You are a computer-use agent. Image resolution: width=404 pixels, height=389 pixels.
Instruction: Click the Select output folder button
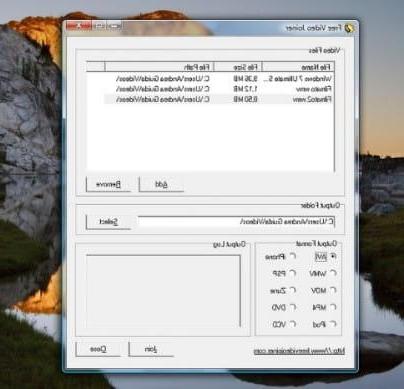(x=108, y=222)
